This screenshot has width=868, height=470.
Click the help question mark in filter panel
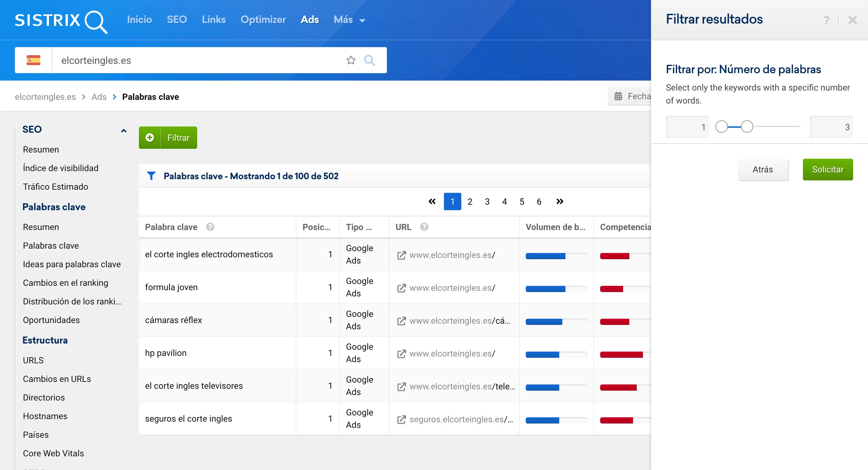pos(826,20)
